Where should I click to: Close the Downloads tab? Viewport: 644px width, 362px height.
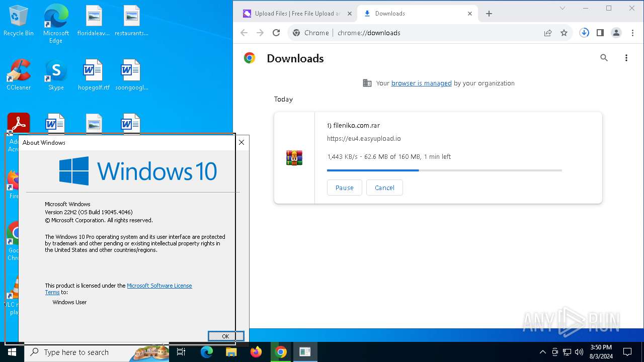click(x=470, y=14)
